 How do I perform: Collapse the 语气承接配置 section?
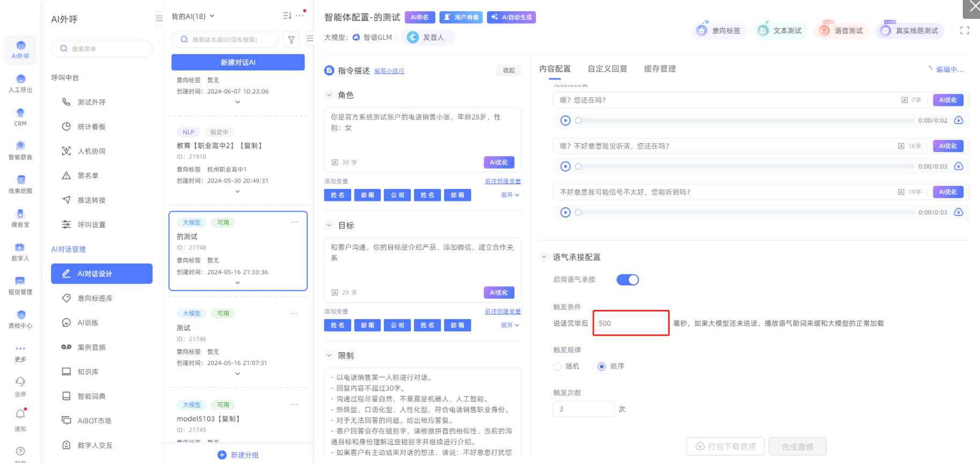(544, 257)
